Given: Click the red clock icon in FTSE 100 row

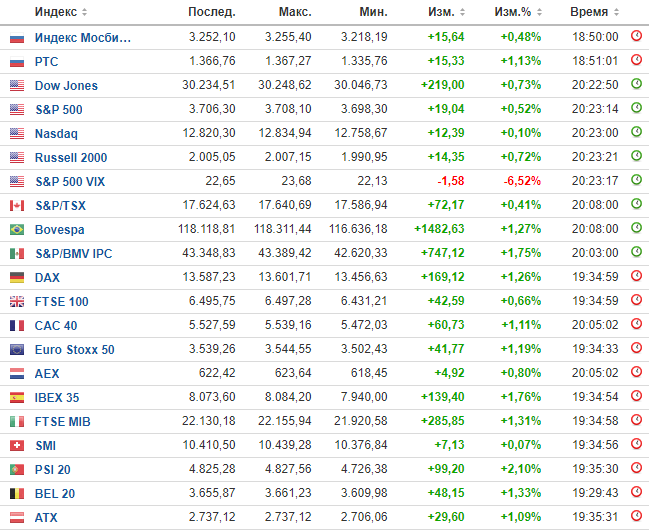Looking at the screenshot, I should 636,300.
